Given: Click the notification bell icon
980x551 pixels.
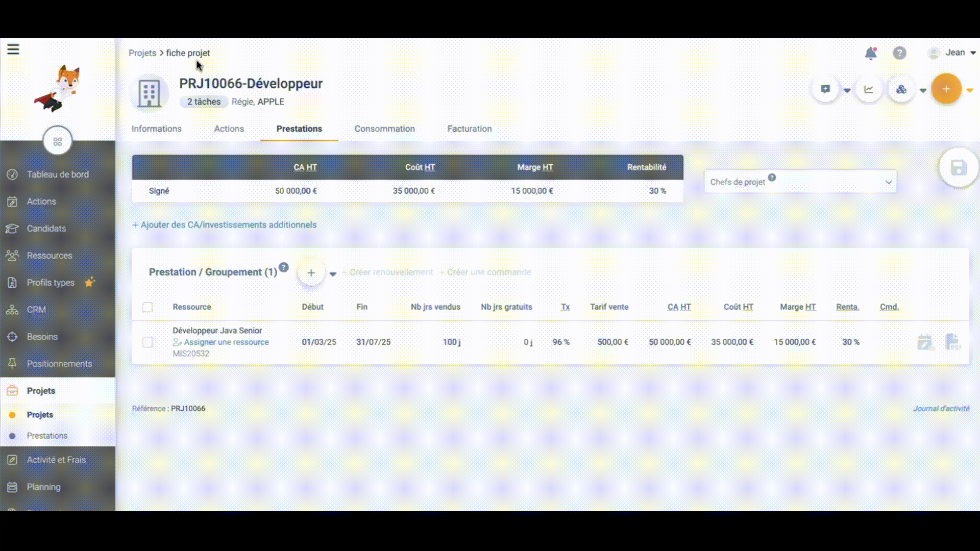Looking at the screenshot, I should [871, 53].
